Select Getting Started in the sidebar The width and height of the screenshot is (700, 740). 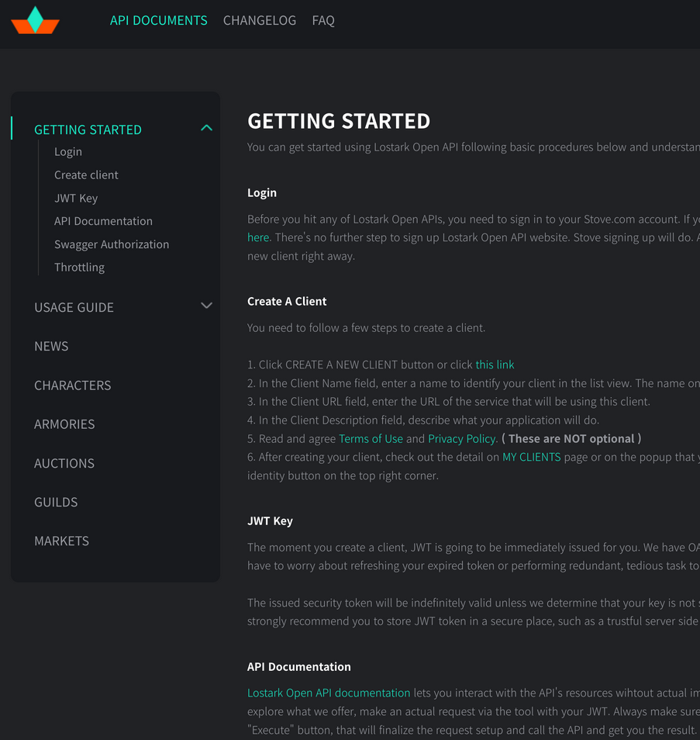tap(88, 130)
